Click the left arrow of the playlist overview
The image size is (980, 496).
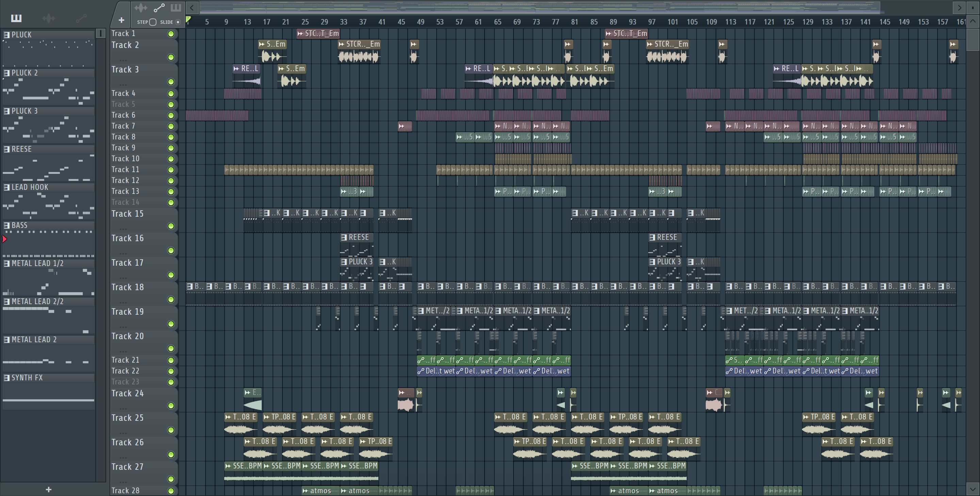[x=192, y=7]
